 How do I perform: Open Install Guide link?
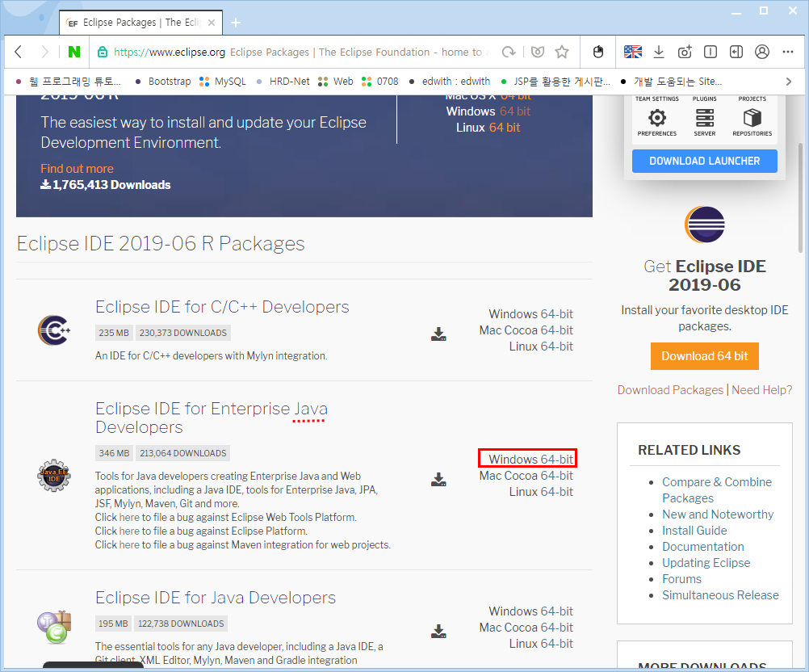tap(694, 531)
